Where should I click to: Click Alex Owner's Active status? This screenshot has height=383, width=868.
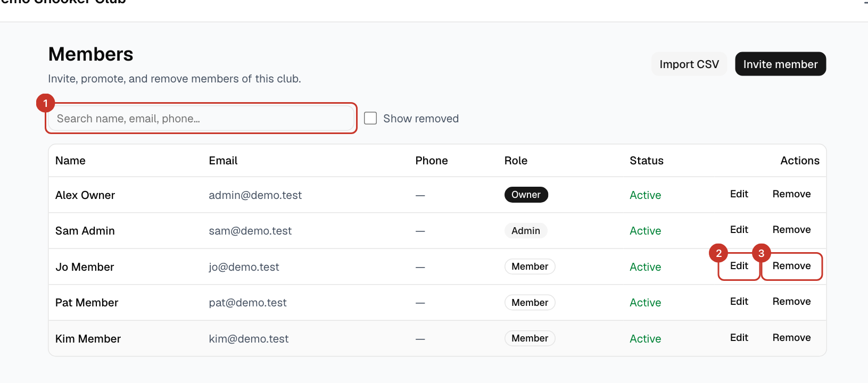[645, 195]
